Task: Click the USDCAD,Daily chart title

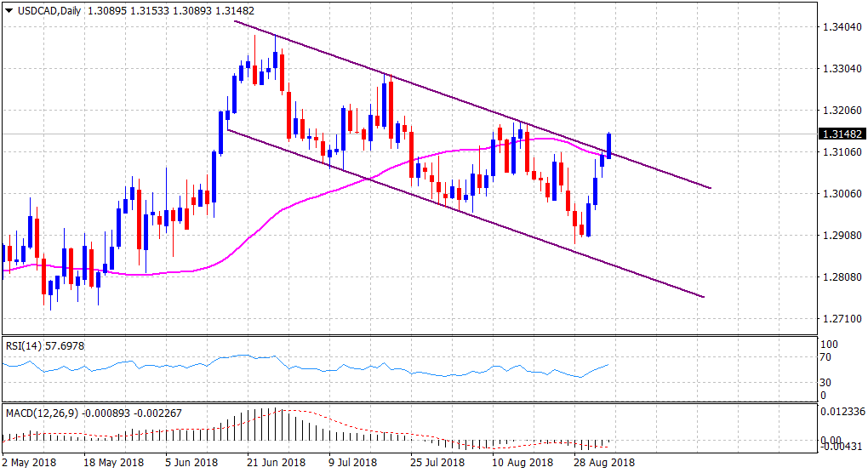Action: point(41,10)
